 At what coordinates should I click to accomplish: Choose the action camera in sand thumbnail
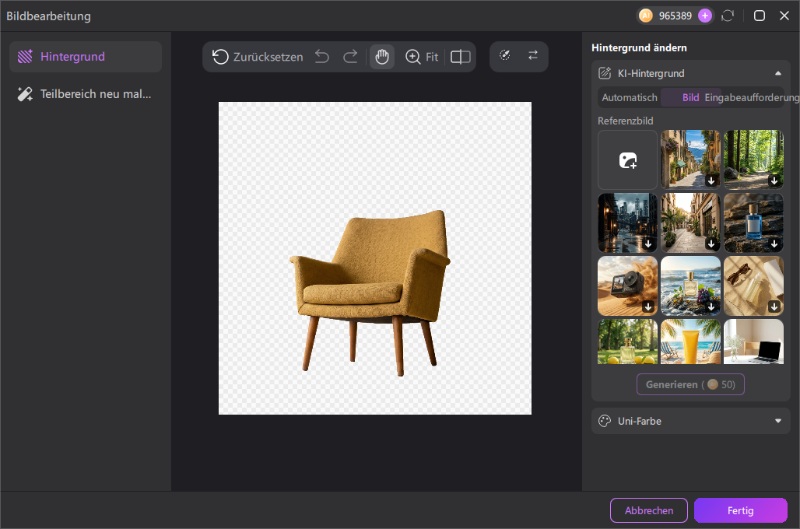628,286
